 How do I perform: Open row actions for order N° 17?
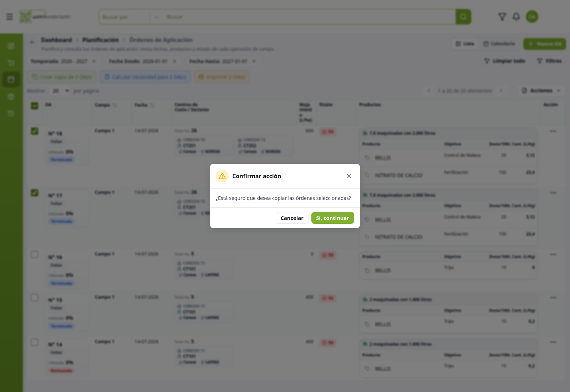point(553,193)
